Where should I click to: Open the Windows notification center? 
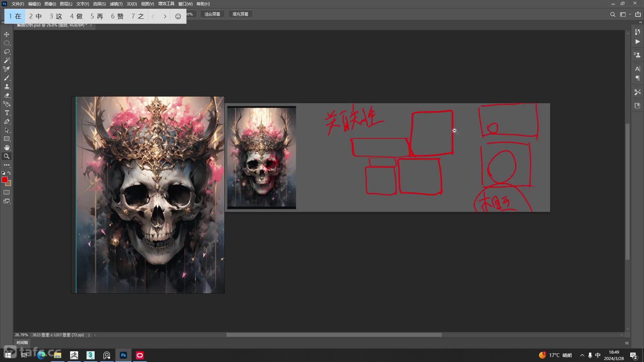[x=633, y=355]
